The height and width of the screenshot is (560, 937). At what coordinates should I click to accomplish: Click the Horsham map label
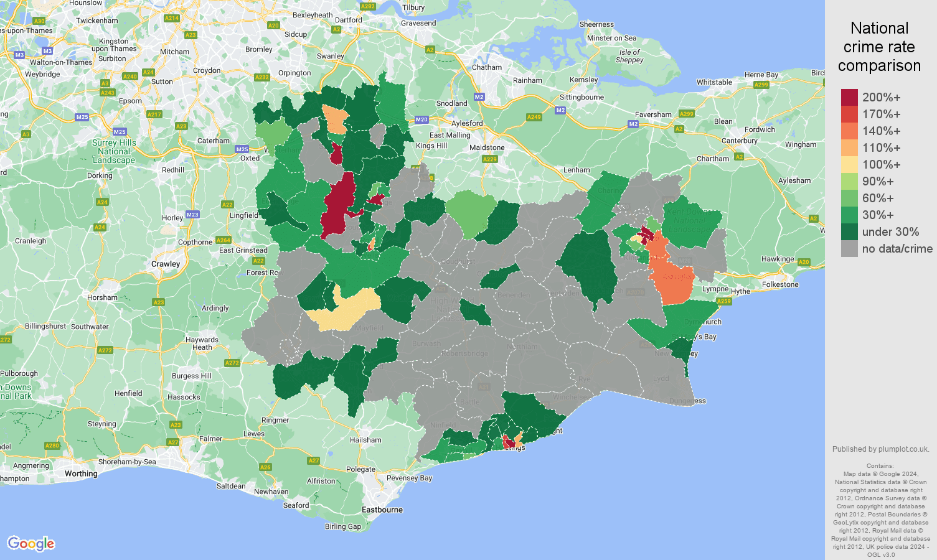tap(102, 297)
